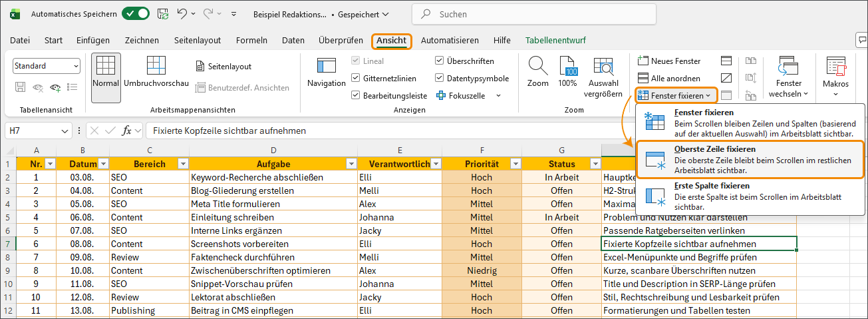The image size is (868, 319).
Task: Uncheck the Überschriften checkbox
Action: click(x=440, y=61)
